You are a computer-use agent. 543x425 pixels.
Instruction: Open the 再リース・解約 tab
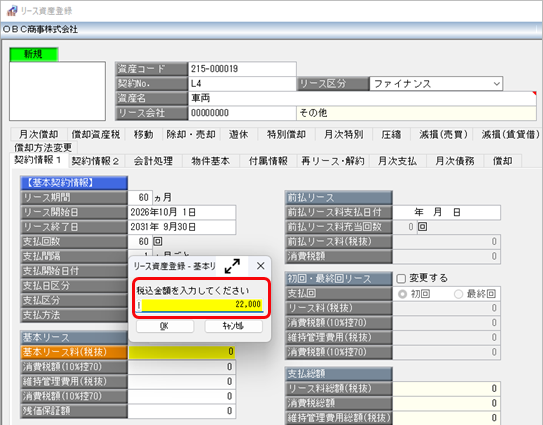[x=333, y=161]
